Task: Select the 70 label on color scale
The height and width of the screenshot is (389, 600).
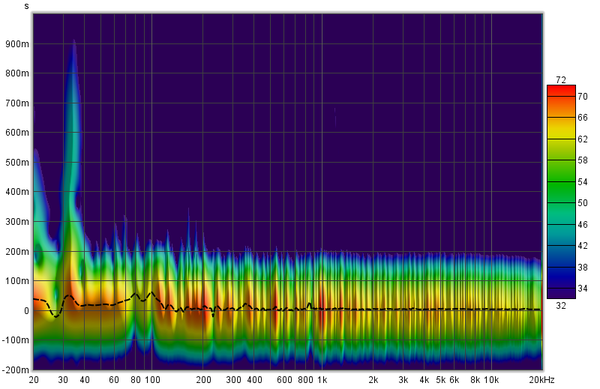Action: pos(583,97)
